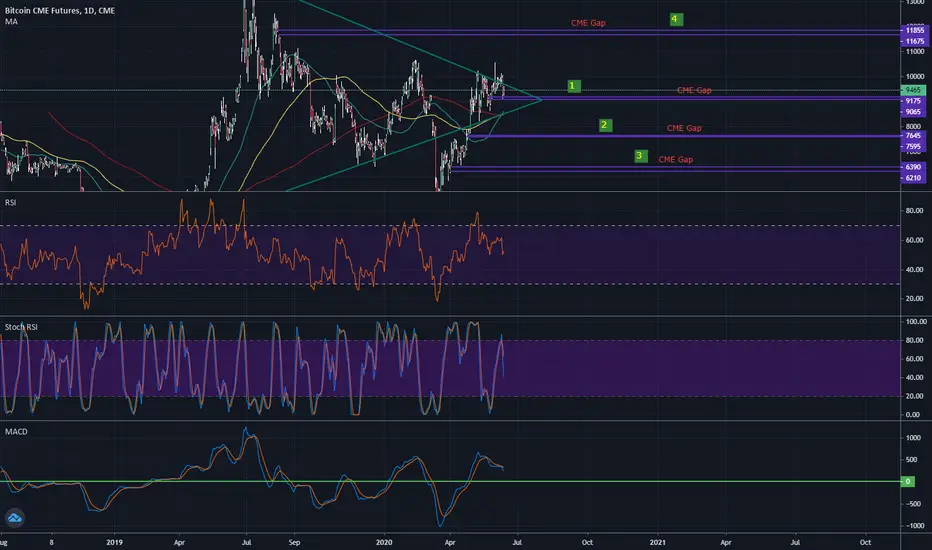
Task: Click the 11855 price level tag
Action: [914, 30]
